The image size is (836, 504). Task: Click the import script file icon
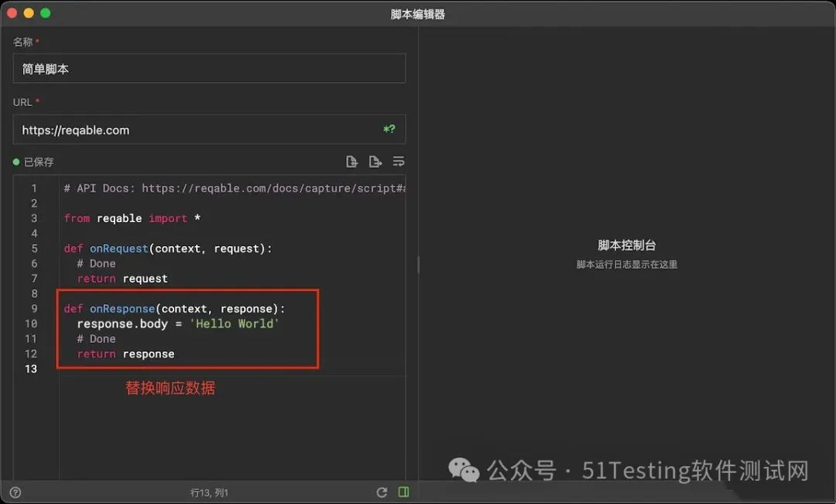coord(352,161)
